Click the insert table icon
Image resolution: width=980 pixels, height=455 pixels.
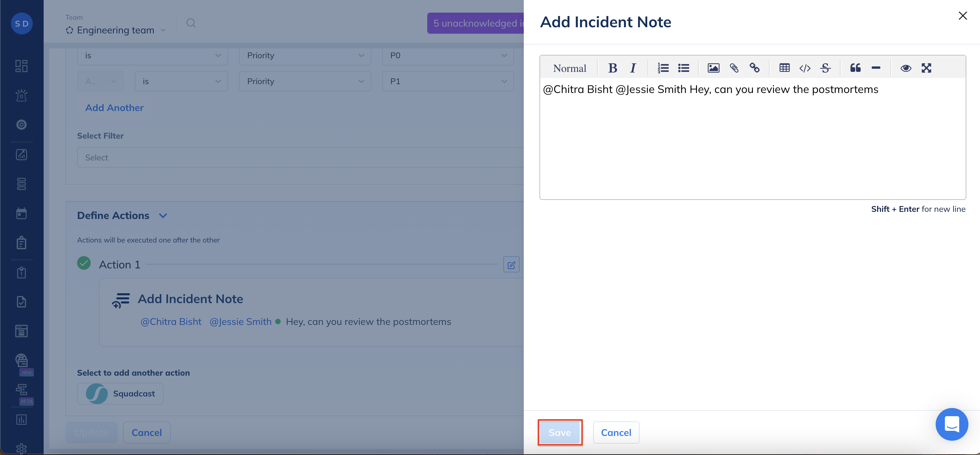click(784, 68)
